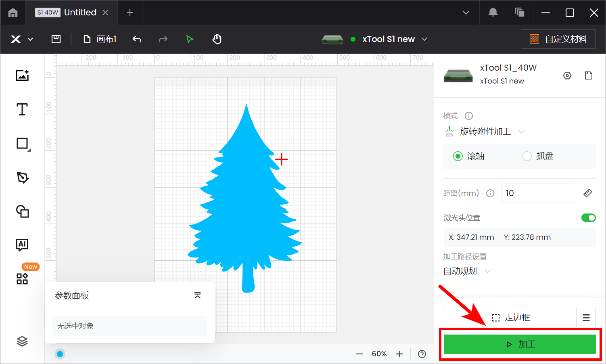Click the measure distance ruler icon
This screenshot has width=606, height=364.
tap(587, 193)
